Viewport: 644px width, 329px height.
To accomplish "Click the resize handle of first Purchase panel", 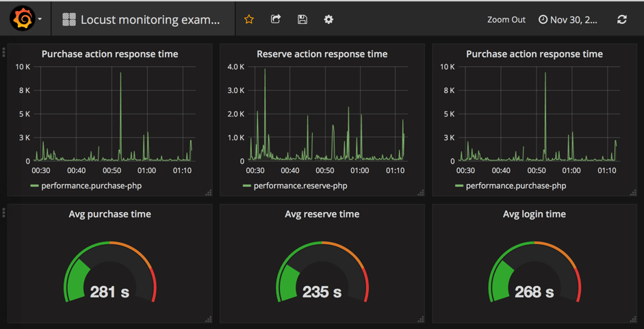I will pos(208,192).
